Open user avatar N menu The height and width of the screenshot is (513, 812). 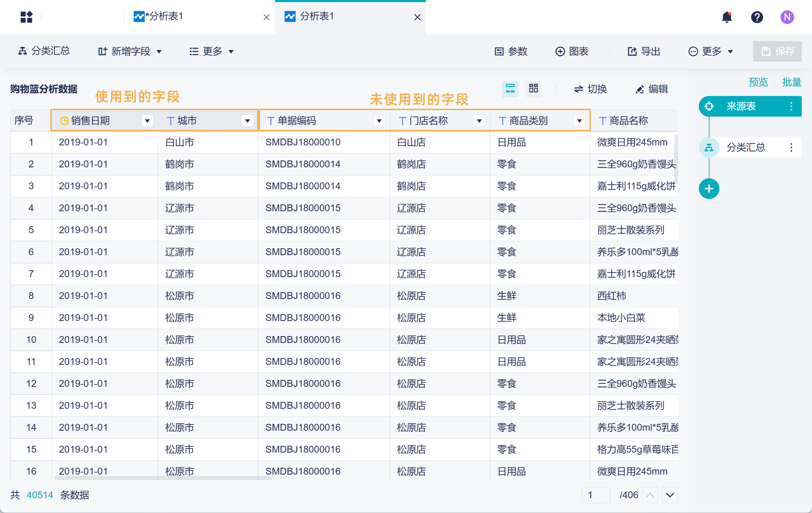pyautogui.click(x=787, y=17)
